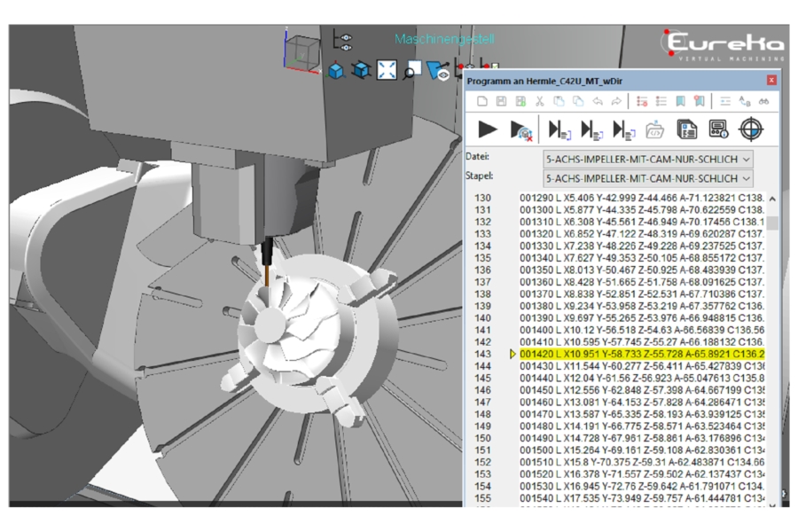The image size is (798, 532).
Task: Open the Stapel dropdown
Action: click(647, 178)
